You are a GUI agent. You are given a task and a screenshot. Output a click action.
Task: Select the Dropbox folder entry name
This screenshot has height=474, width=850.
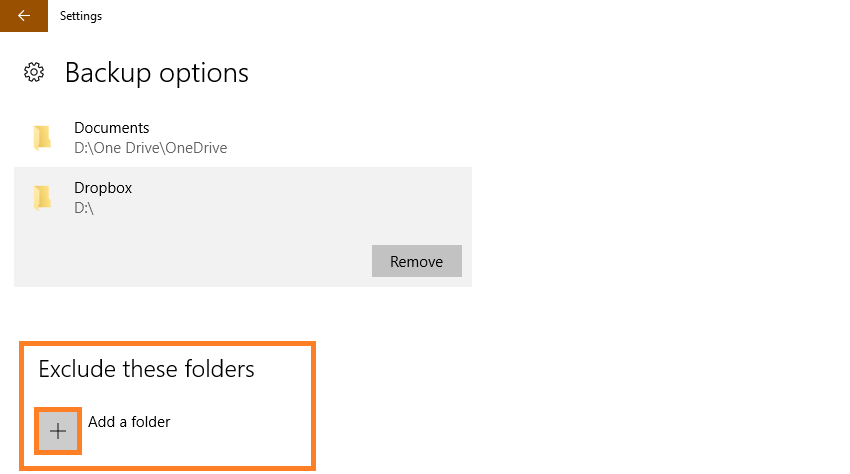coord(103,188)
